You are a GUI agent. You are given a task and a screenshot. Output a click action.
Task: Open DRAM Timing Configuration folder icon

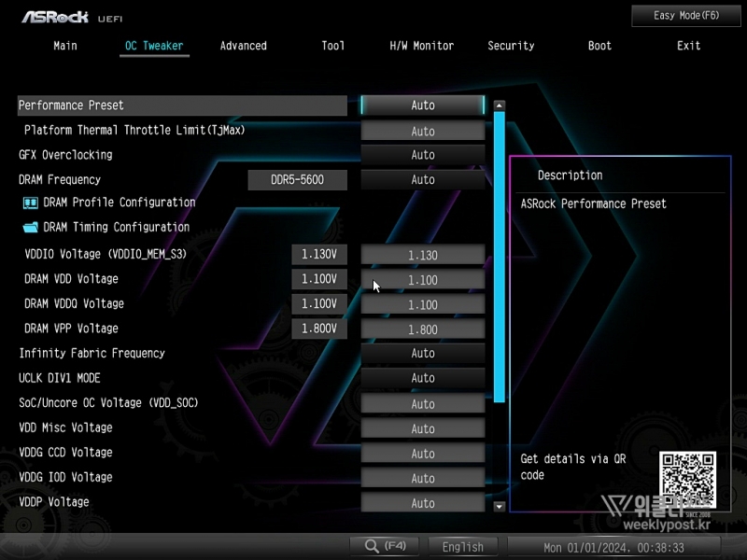click(30, 227)
